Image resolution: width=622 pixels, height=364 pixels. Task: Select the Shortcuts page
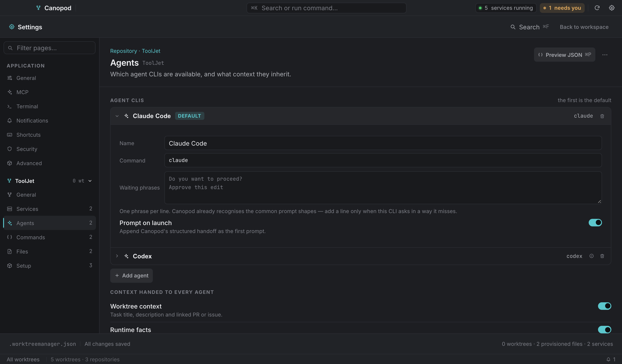(49, 135)
